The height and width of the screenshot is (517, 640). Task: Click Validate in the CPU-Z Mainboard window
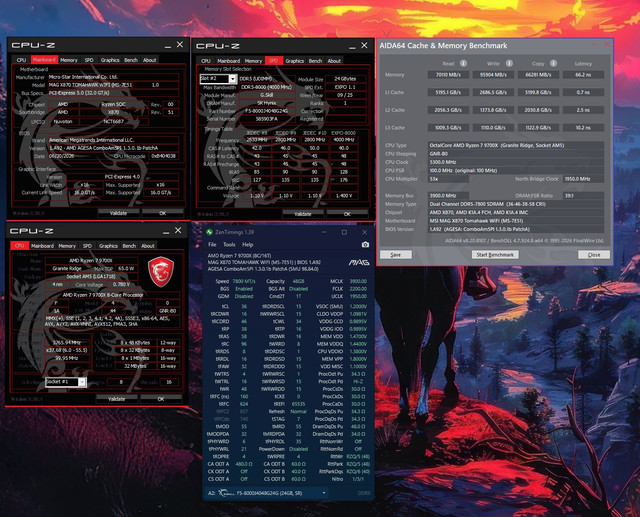118,213
